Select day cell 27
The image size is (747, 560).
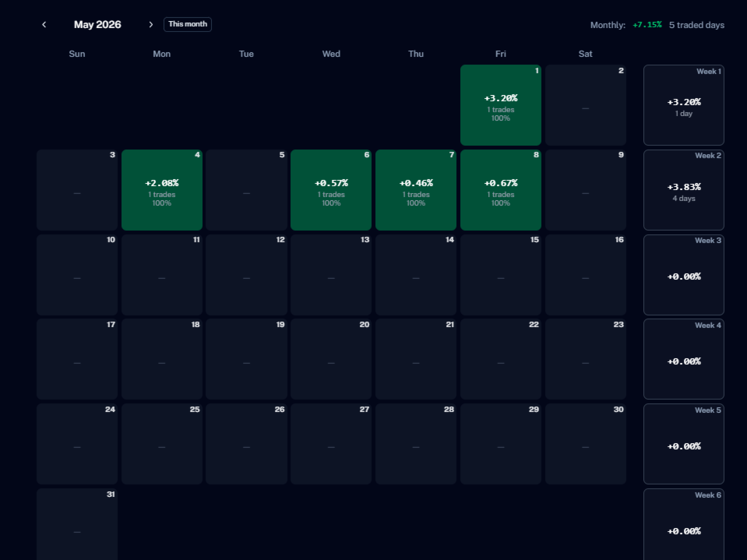coord(331,444)
